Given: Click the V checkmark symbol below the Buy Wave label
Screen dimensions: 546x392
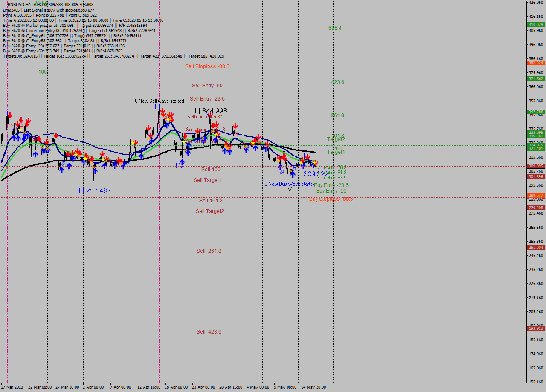Looking at the screenshot, I should [x=290, y=189].
